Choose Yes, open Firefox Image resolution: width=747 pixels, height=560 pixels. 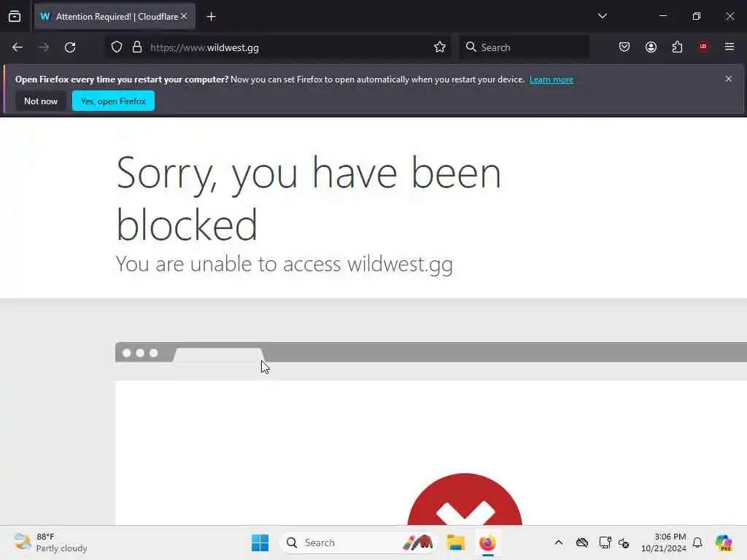(113, 101)
